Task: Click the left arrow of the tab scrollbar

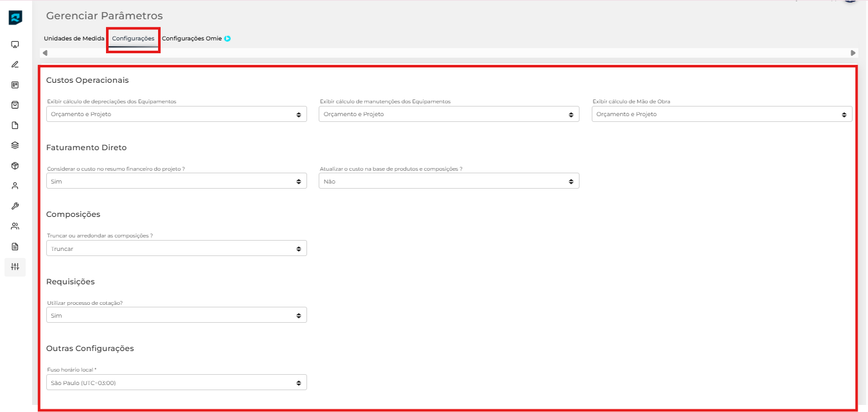Action: tap(45, 53)
